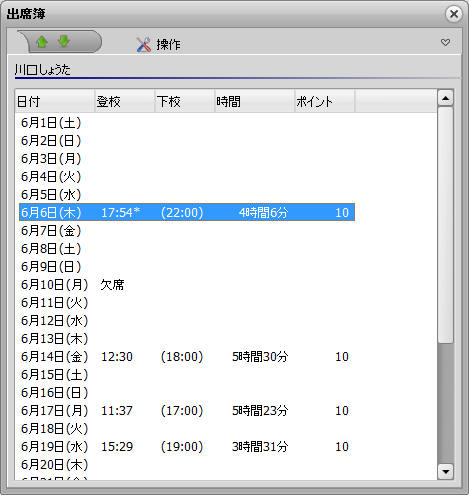Select the 6月10日(月) 欠席 row
Image resolution: width=469 pixels, height=495 pixels.
(187, 285)
